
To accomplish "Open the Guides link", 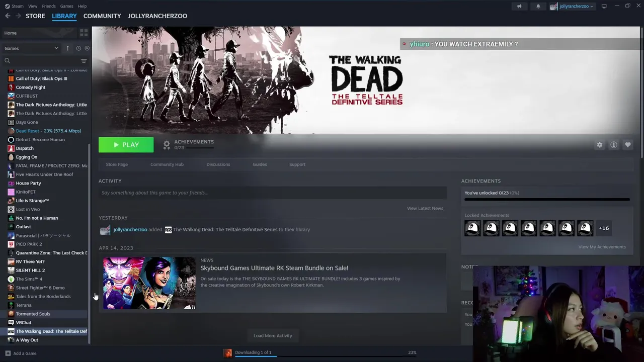I will pyautogui.click(x=260, y=164).
